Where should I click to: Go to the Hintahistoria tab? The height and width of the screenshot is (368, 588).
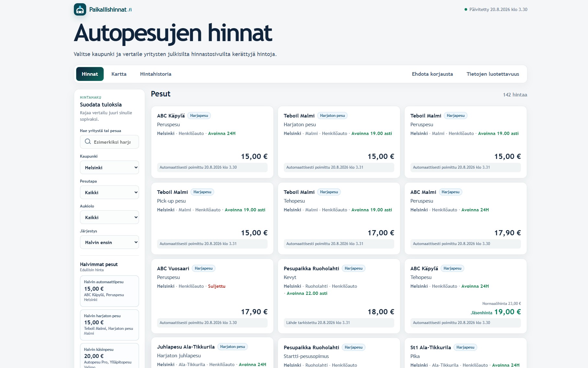point(156,74)
